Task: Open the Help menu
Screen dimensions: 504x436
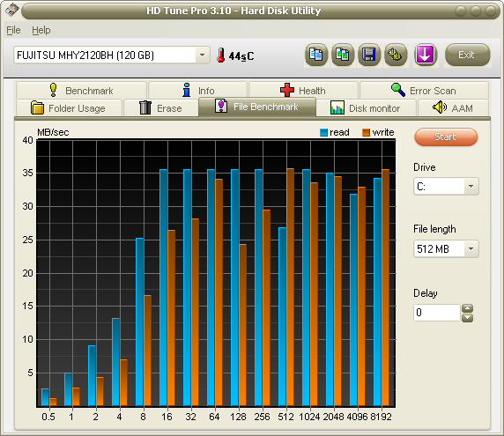Action: pos(41,30)
